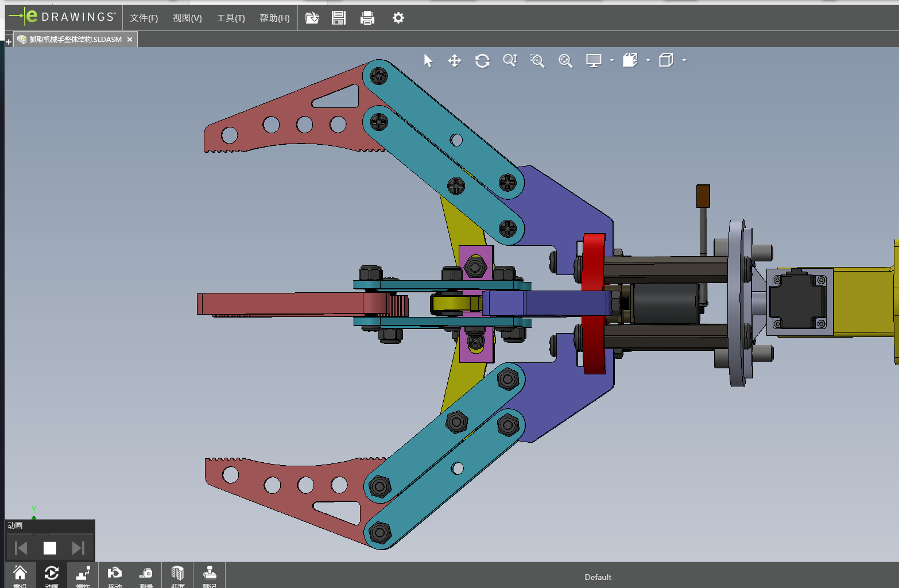
Task: Expand the display monitor dropdown arrow
Action: click(612, 60)
